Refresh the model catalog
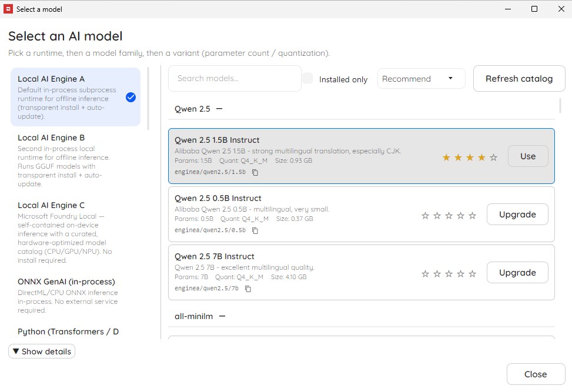This screenshot has height=392, width=572. click(x=519, y=78)
